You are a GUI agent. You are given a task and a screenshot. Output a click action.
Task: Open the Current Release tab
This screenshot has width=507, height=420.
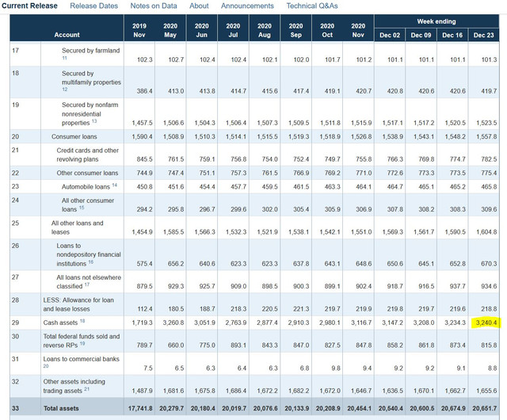29,6
